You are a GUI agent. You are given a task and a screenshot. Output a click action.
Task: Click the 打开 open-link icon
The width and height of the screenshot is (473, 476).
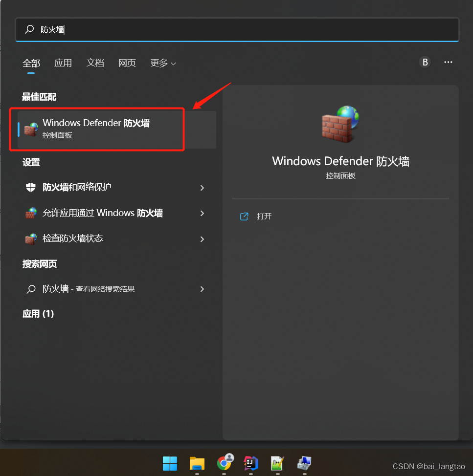click(x=244, y=216)
